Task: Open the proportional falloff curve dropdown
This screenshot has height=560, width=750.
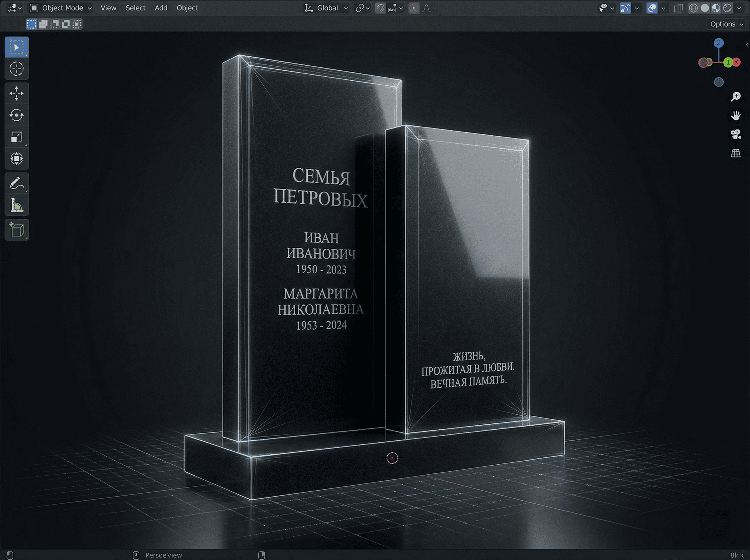Action: [x=429, y=8]
